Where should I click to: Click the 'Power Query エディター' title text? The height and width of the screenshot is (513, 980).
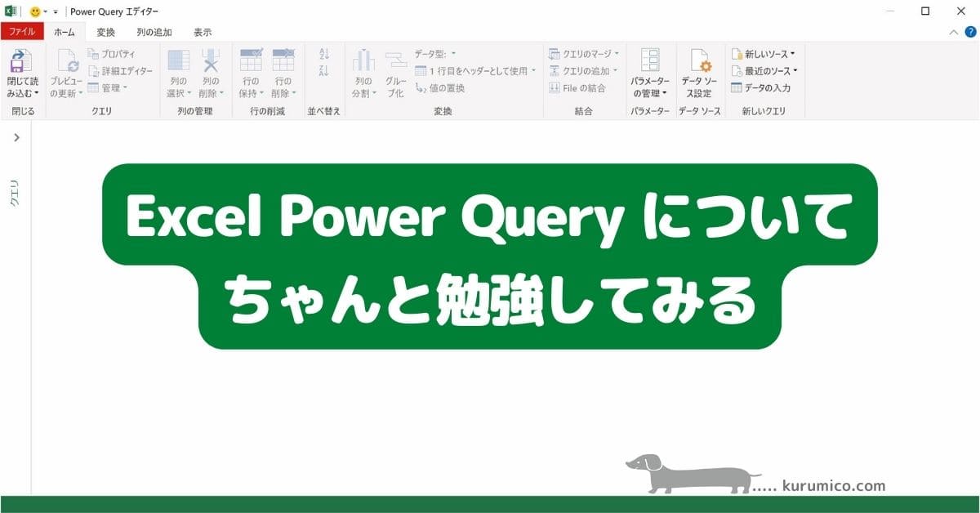click(x=114, y=11)
